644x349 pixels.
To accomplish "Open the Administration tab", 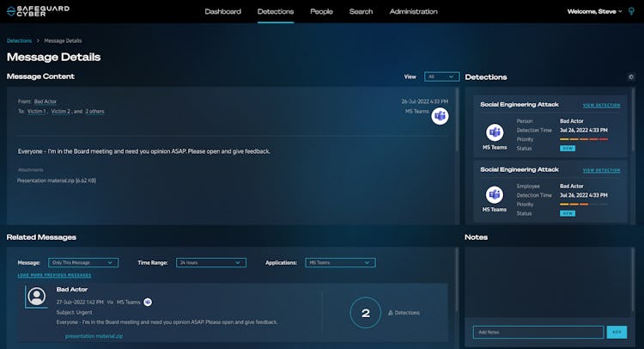I will click(414, 11).
